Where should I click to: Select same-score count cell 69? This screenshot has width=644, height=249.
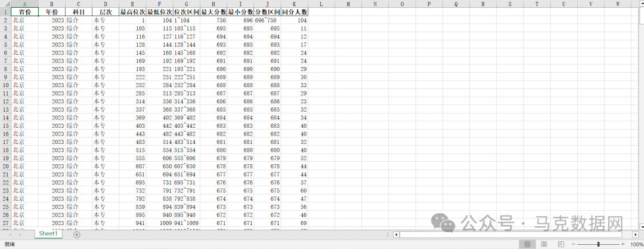[294, 223]
